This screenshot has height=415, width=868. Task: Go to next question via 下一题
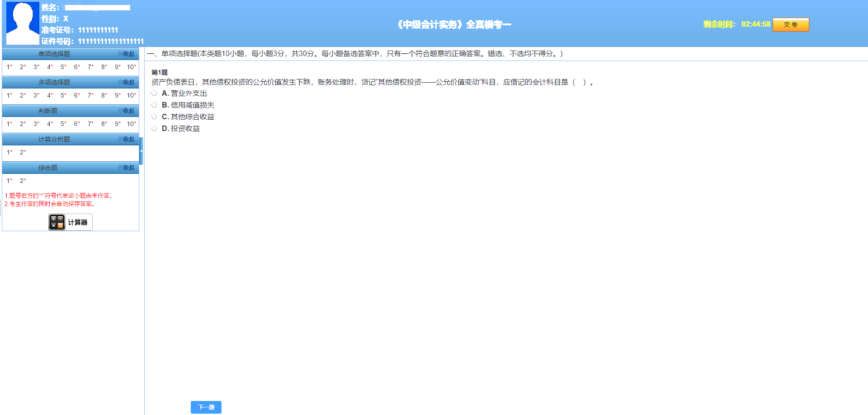tap(206, 407)
